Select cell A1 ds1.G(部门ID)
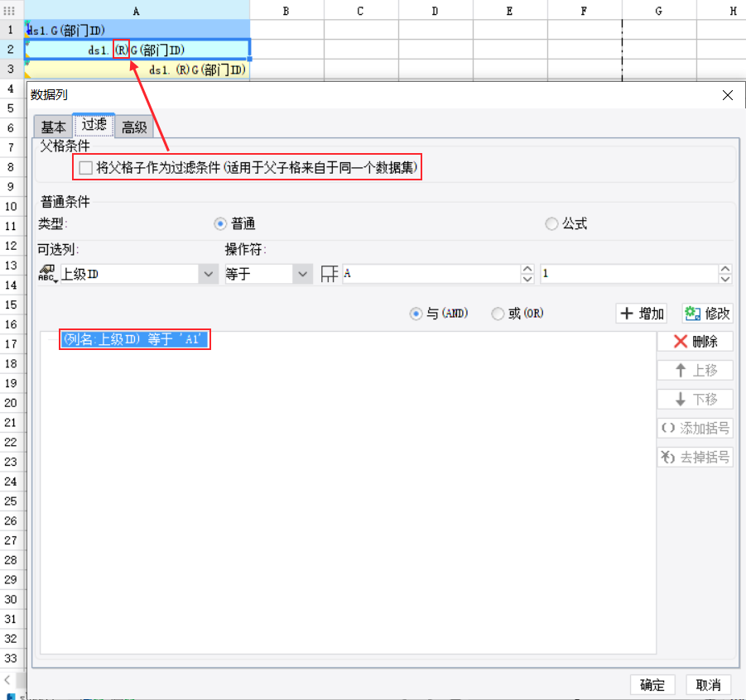The width and height of the screenshot is (746, 700). [x=137, y=30]
